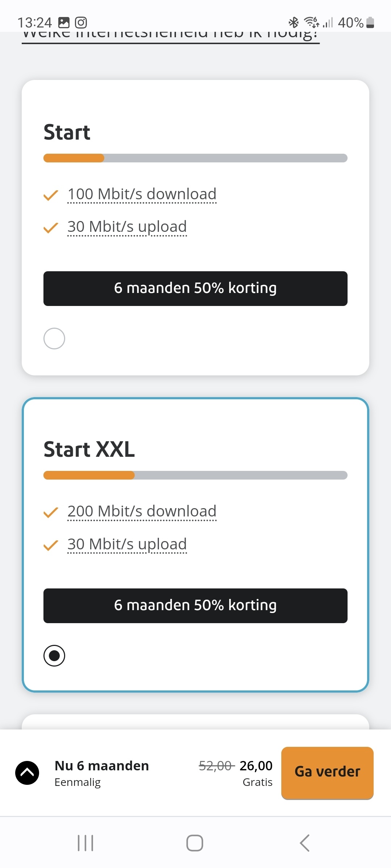Tap the checkmark beside 100 Mbit/s download
Viewport: 391px width, 868px height.
(x=50, y=195)
